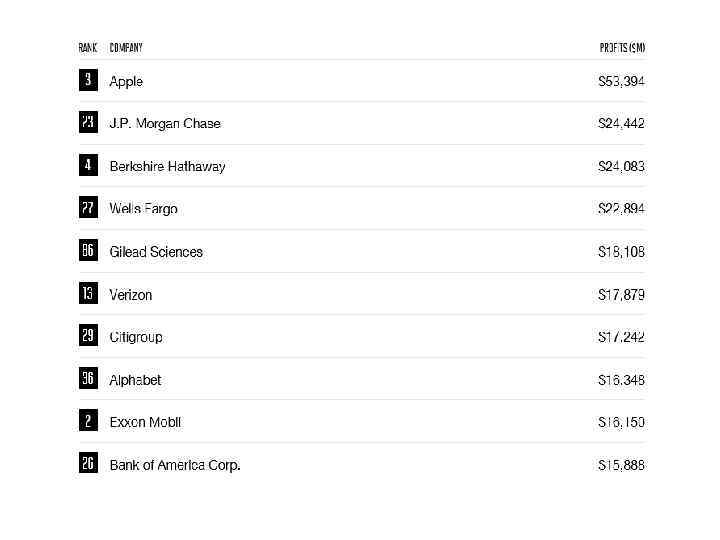Click the rank badge beside Berkshire Hathaway
The image size is (720, 540).
pos(88,165)
